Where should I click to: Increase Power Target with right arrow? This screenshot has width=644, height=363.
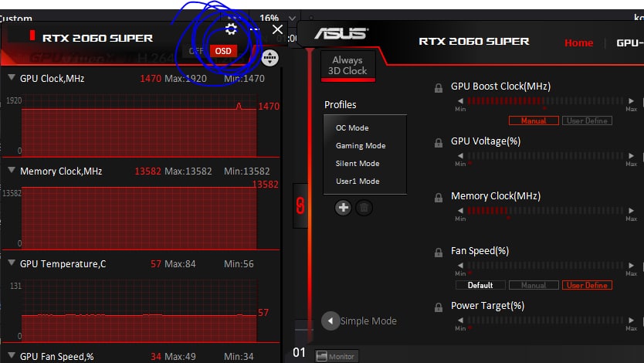[631, 320]
